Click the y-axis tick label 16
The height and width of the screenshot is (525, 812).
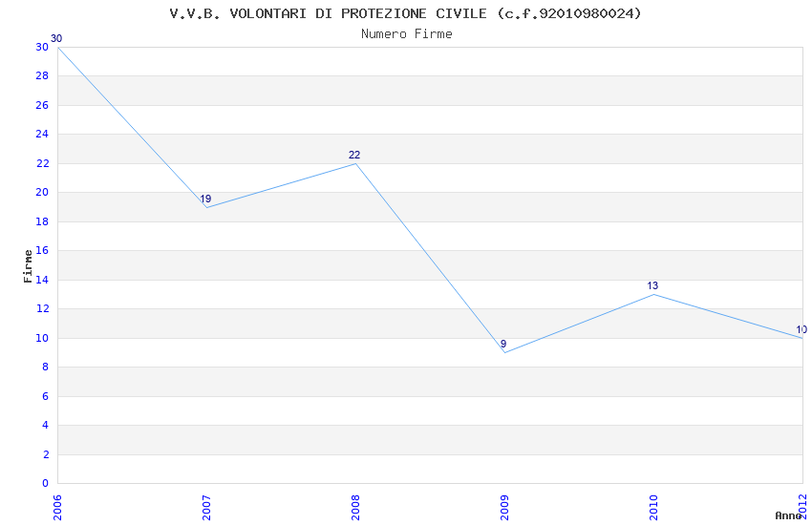42,250
